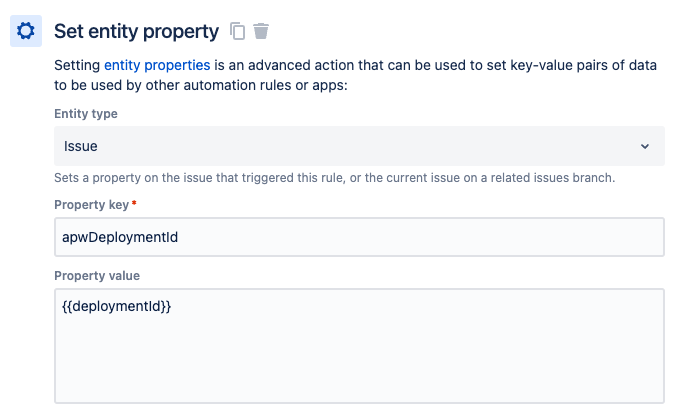This screenshot has width=691, height=414.
Task: Focus the Property key input field
Action: [x=359, y=237]
